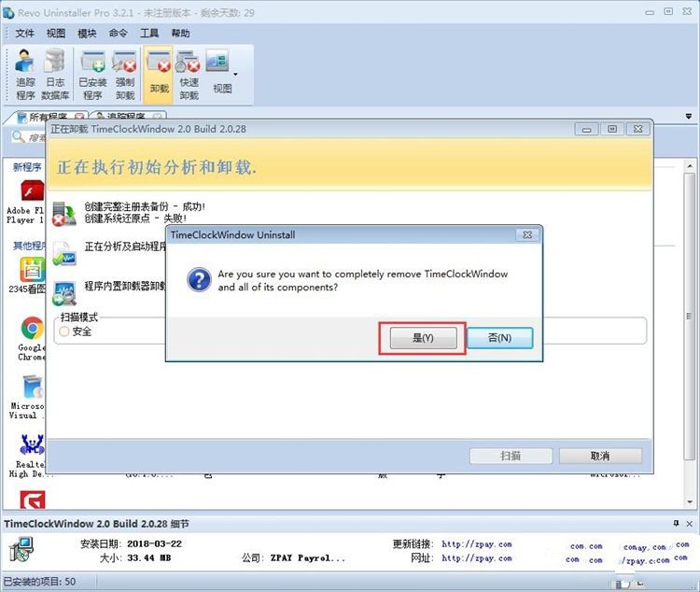This screenshot has width=700, height=592.
Task: Open the 更新链接 http://zpay.com link
Action: [477, 544]
